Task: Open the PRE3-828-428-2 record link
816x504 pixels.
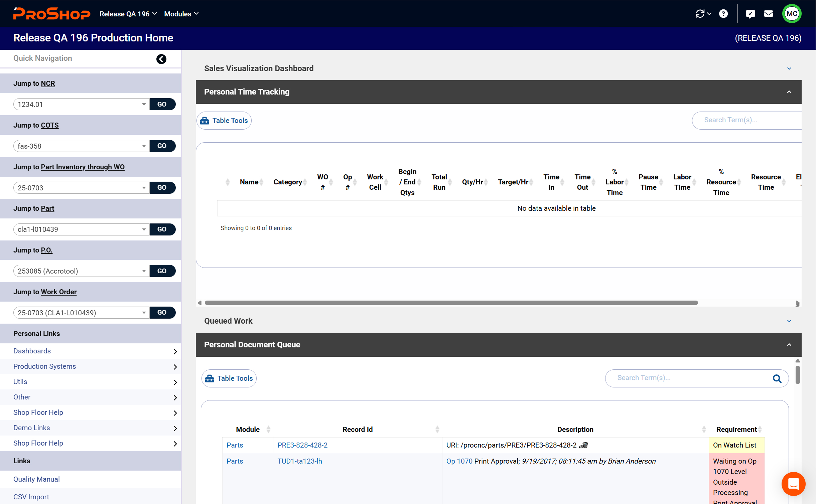Action: 302,445
